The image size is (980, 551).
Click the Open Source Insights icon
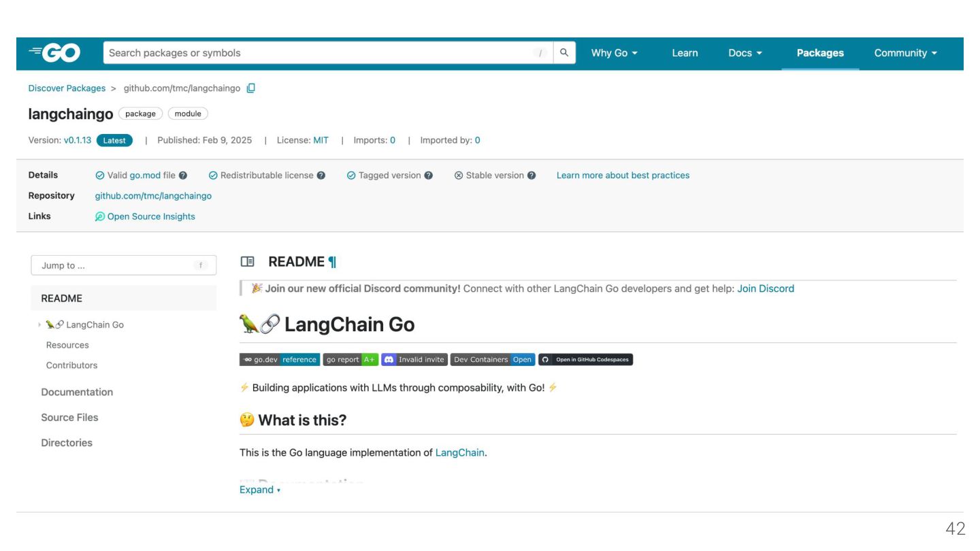coord(100,216)
